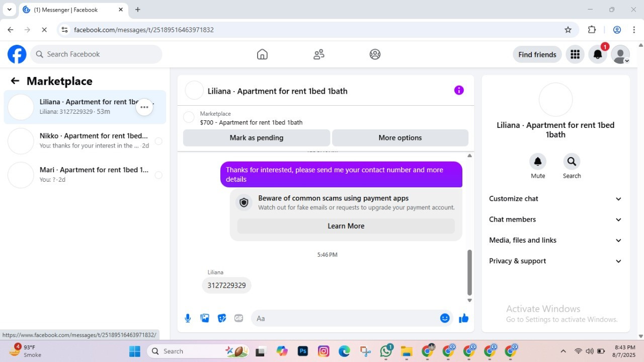This screenshot has width=644, height=362.
Task: Click the purple Thanks for interested message
Action: (341, 174)
